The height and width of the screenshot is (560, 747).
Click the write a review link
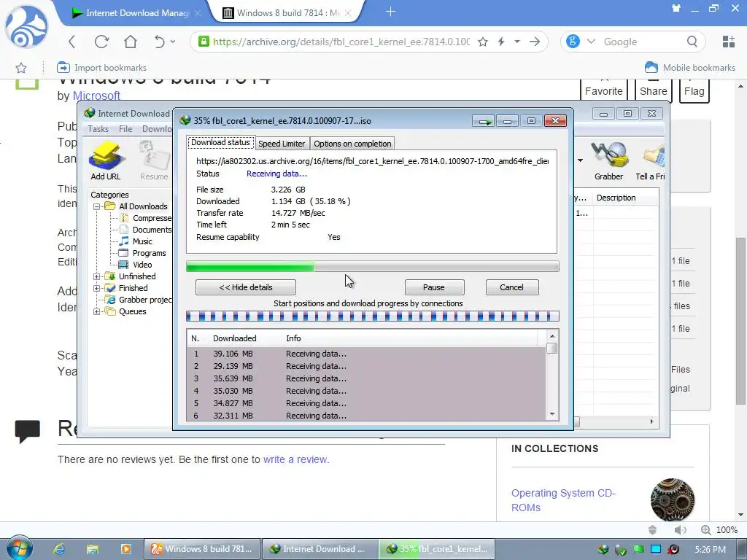295,459
